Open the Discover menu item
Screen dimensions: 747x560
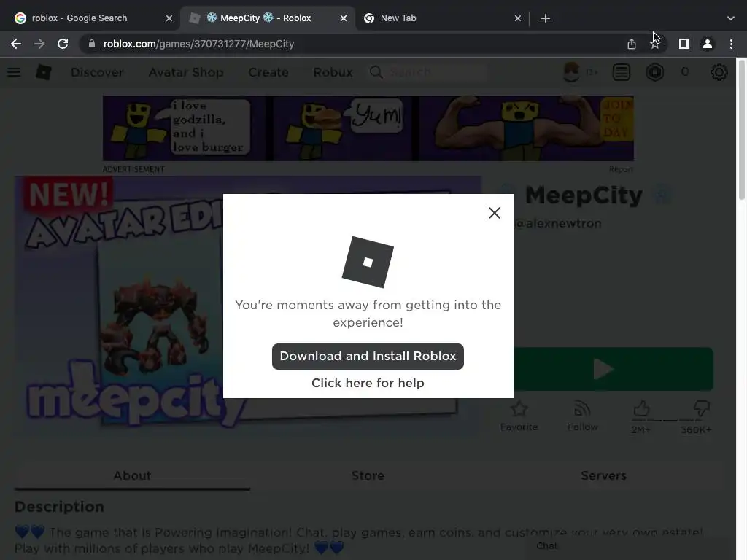coord(97,72)
